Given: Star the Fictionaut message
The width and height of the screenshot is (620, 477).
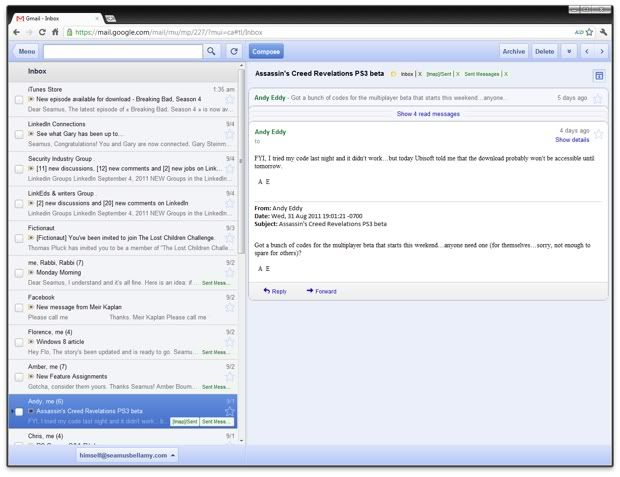Looking at the screenshot, I should point(229,238).
